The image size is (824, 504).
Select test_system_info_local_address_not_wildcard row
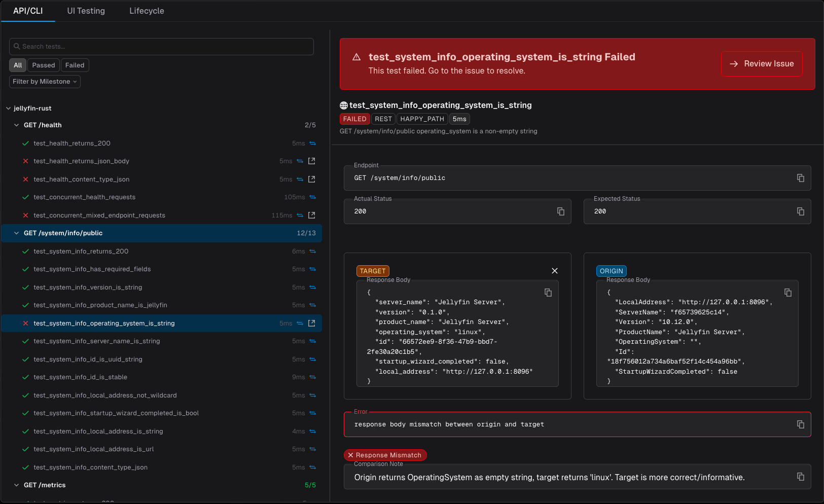pos(161,395)
